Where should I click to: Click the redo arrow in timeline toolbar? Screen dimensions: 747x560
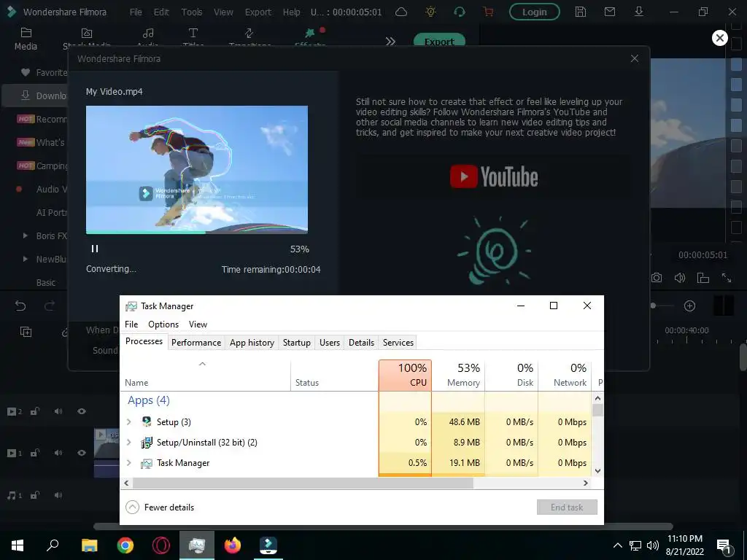coord(50,306)
